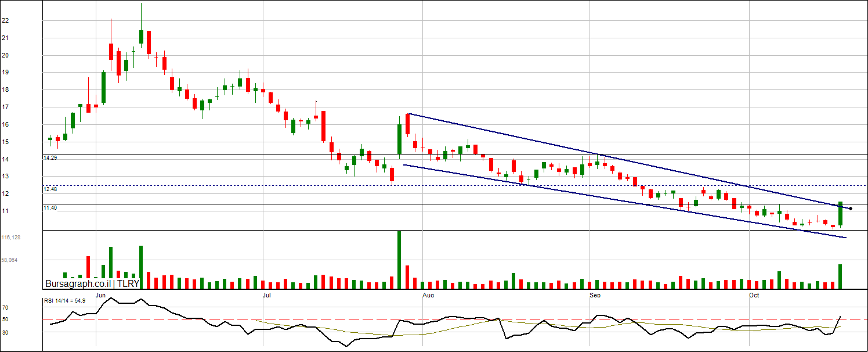Screen dimensions: 868x352
Task: Click the 12.48 dashed level label
Action: click(x=51, y=189)
